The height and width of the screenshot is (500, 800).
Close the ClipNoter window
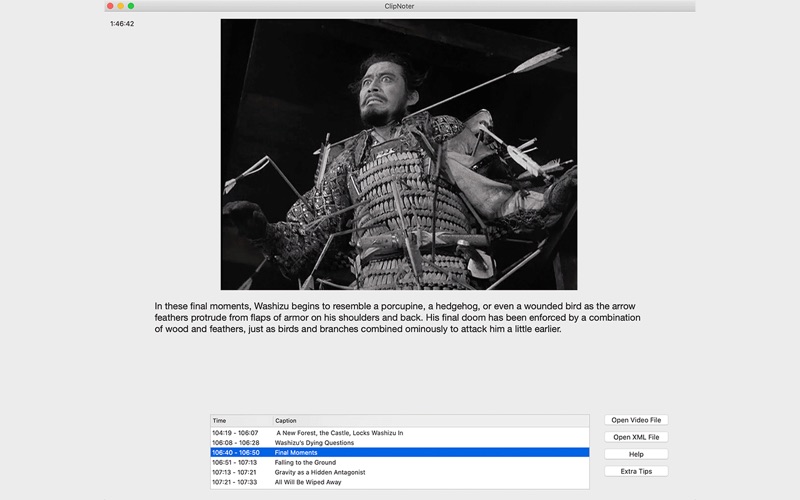click(x=110, y=6)
